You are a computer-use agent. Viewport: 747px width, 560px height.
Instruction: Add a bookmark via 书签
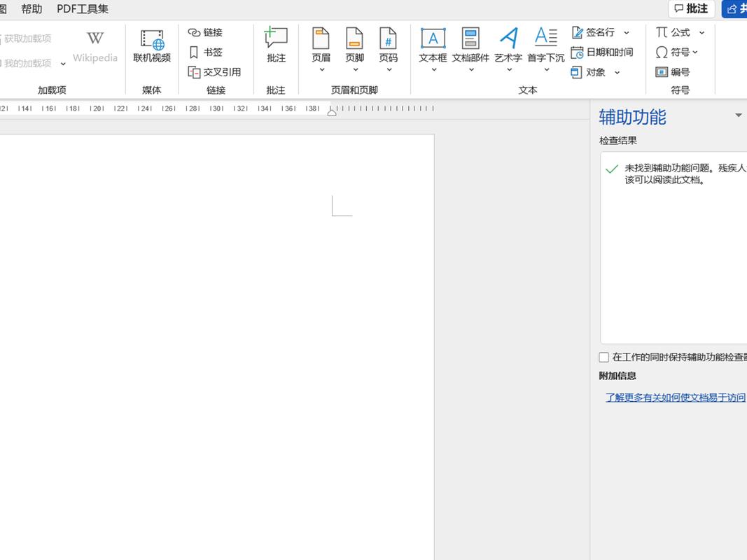click(x=205, y=52)
